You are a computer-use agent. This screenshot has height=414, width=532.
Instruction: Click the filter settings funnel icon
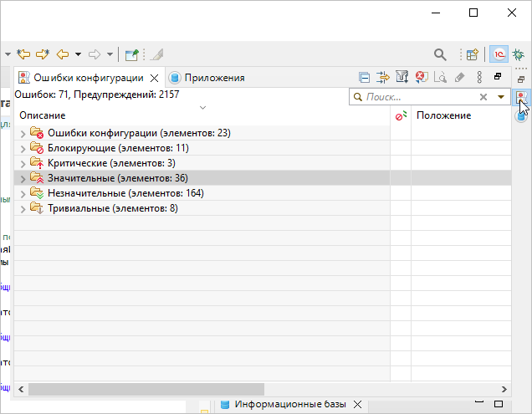point(402,78)
